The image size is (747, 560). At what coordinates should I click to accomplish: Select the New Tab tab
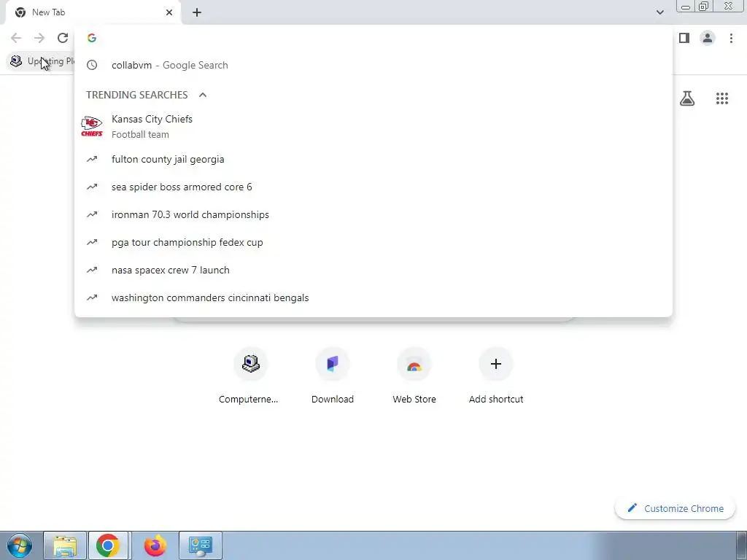(x=93, y=12)
